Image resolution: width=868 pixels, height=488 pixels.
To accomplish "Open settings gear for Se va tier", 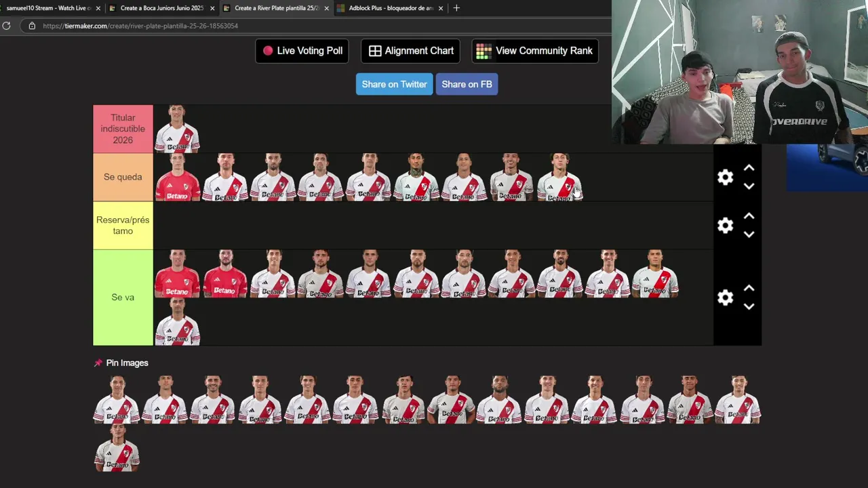I will [725, 298].
